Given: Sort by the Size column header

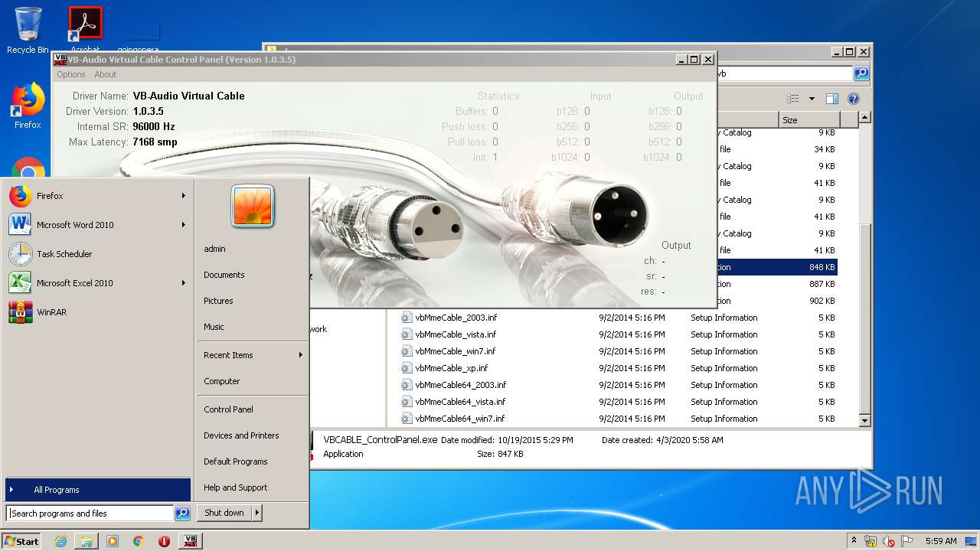Looking at the screenshot, I should pyautogui.click(x=809, y=120).
